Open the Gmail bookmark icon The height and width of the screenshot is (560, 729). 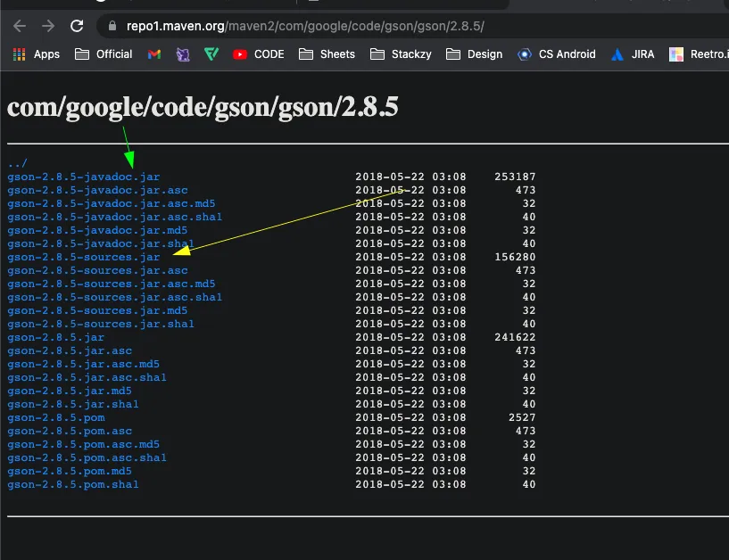(x=154, y=54)
